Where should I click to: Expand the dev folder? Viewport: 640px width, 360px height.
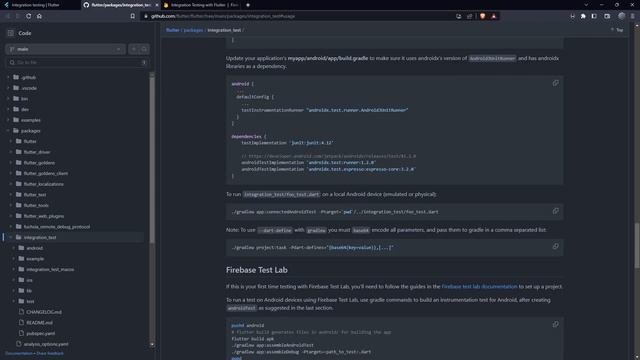click(8, 109)
